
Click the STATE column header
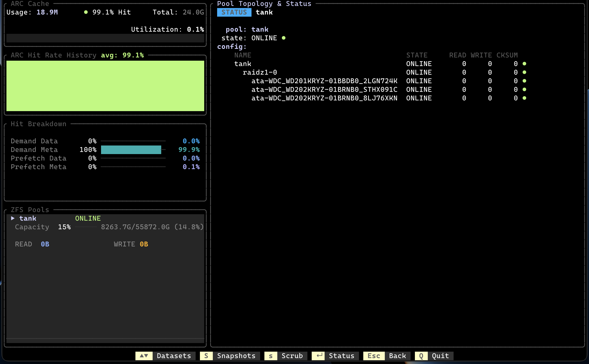417,55
